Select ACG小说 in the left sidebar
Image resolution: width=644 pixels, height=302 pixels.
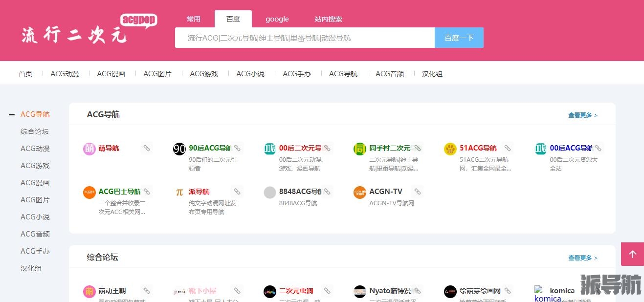coord(35,217)
